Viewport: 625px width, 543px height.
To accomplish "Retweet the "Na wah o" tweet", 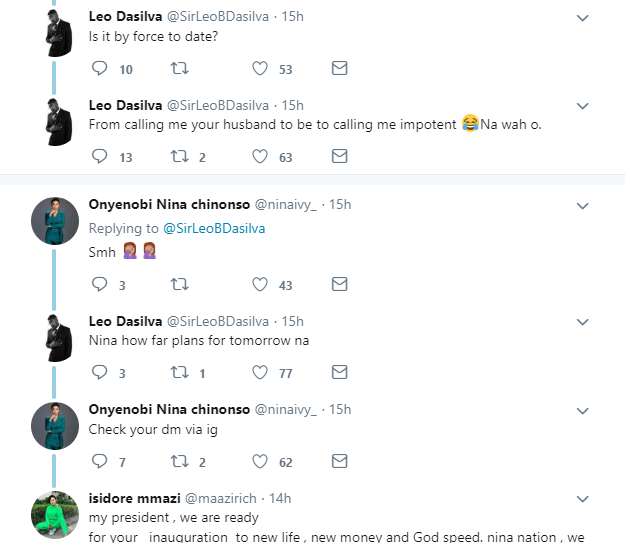I will (182, 156).
